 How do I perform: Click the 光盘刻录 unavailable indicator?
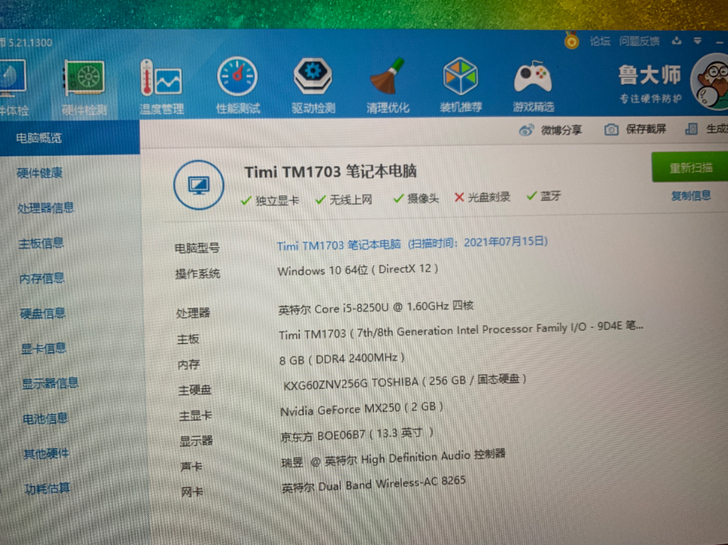click(482, 197)
